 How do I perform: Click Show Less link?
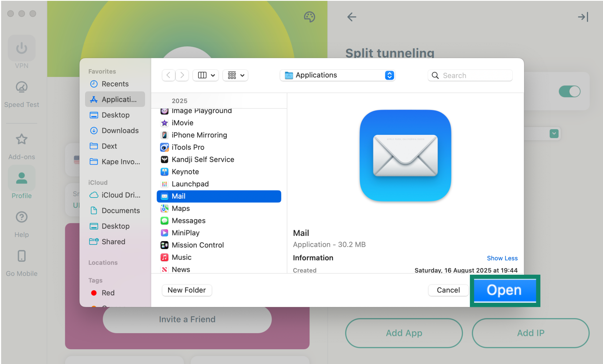pos(502,258)
